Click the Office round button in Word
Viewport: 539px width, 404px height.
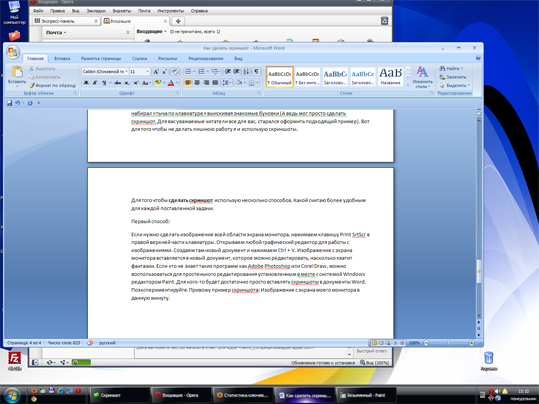[x=13, y=52]
